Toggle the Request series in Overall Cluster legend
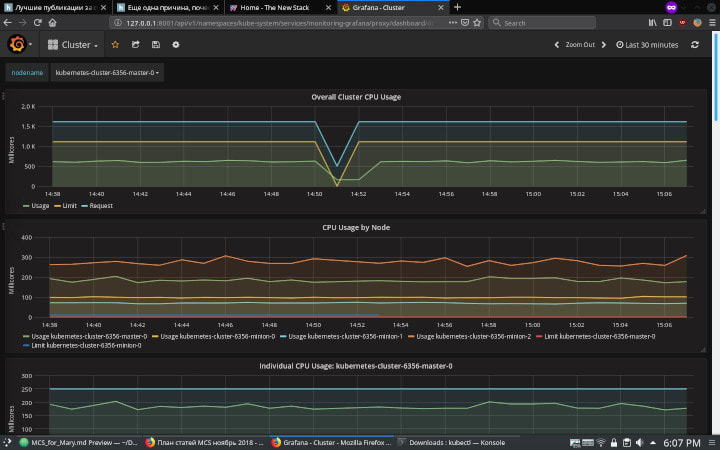The height and width of the screenshot is (450, 720). tap(97, 205)
